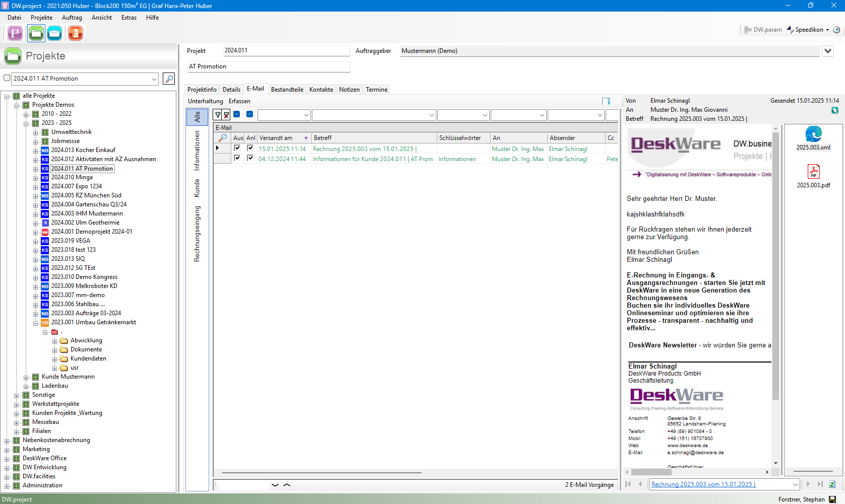
Task: Click the project search magnifier button
Action: pos(169,79)
